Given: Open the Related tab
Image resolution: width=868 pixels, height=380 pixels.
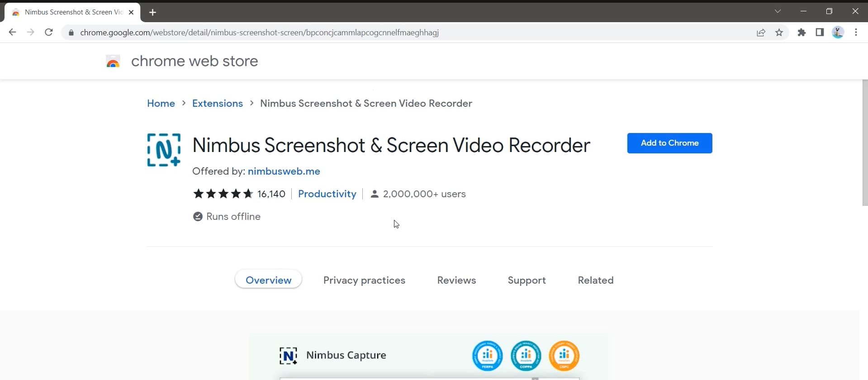Looking at the screenshot, I should [596, 280].
